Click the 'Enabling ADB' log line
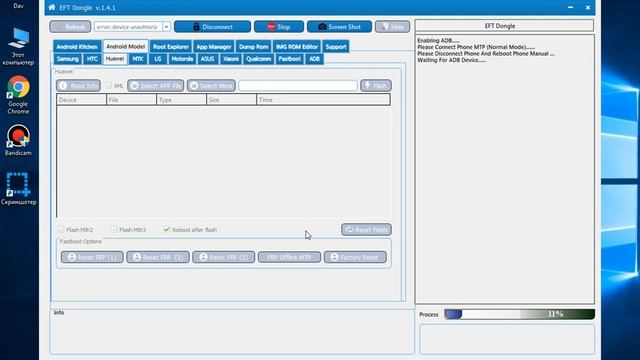Image resolution: width=640 pixels, height=360 pixels. [438, 40]
